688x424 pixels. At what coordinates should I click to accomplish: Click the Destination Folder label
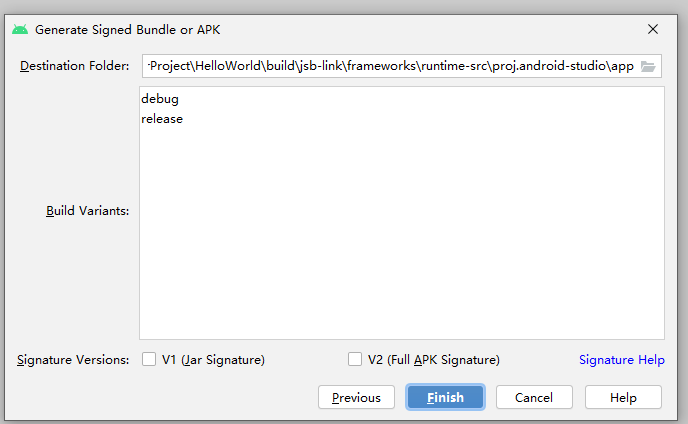pyautogui.click(x=75, y=66)
